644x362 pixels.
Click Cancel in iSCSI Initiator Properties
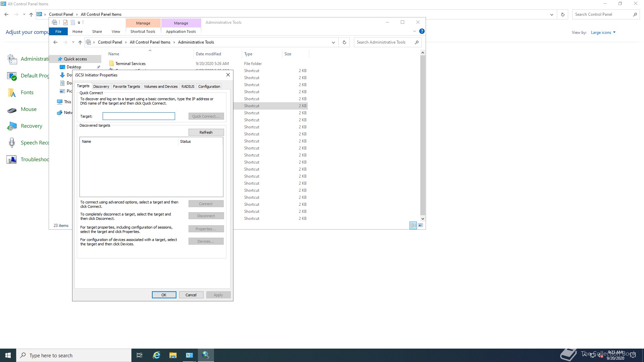[191, 295]
